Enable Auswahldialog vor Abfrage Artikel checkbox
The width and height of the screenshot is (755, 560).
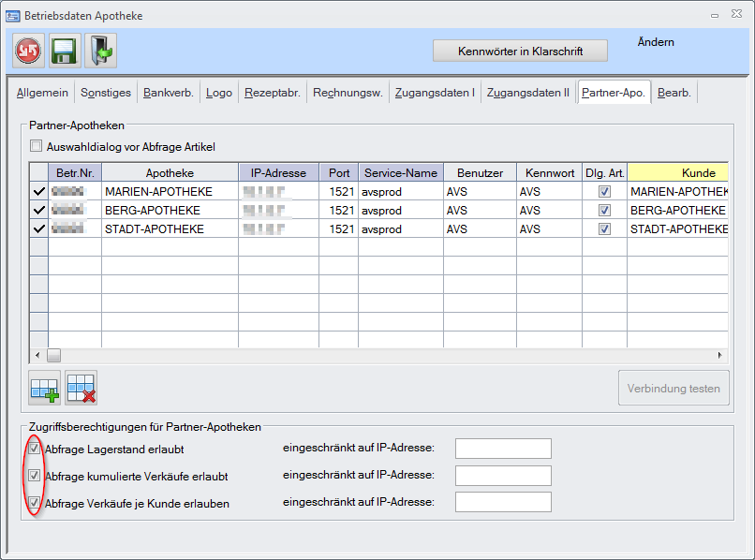[37, 146]
